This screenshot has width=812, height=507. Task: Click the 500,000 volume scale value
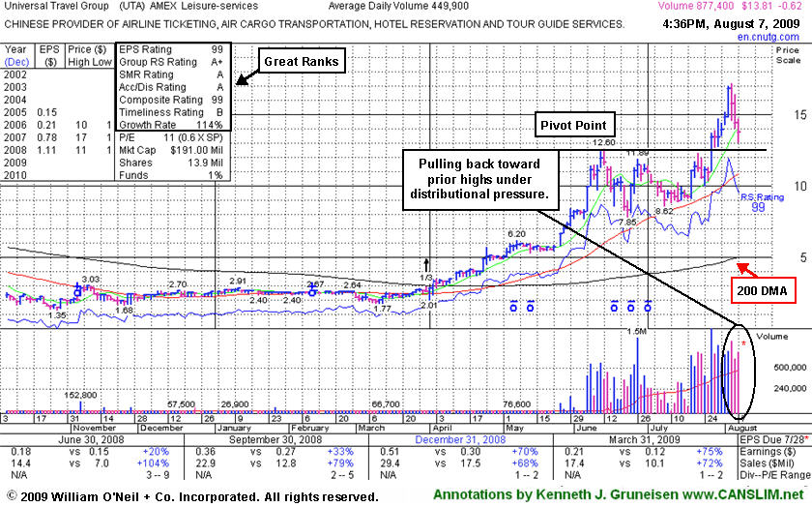[x=791, y=367]
